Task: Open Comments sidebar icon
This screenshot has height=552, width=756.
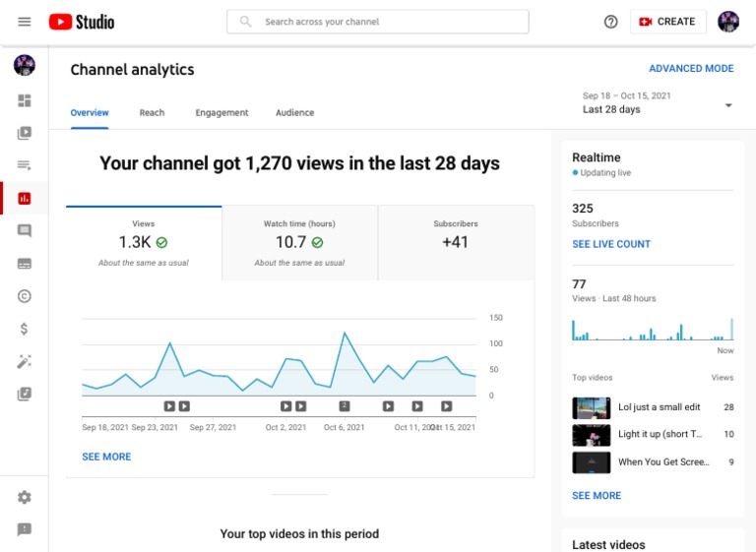Action: [x=24, y=230]
